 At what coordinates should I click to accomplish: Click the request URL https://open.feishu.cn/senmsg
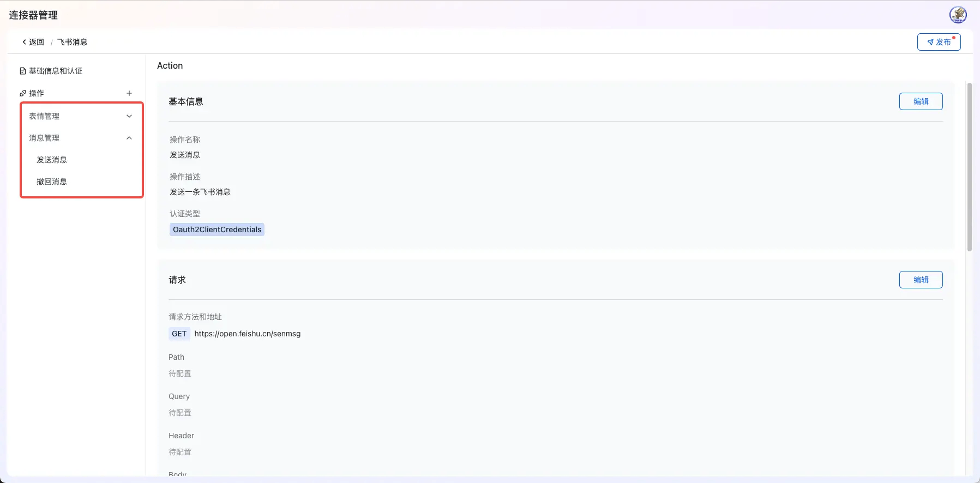pyautogui.click(x=248, y=334)
